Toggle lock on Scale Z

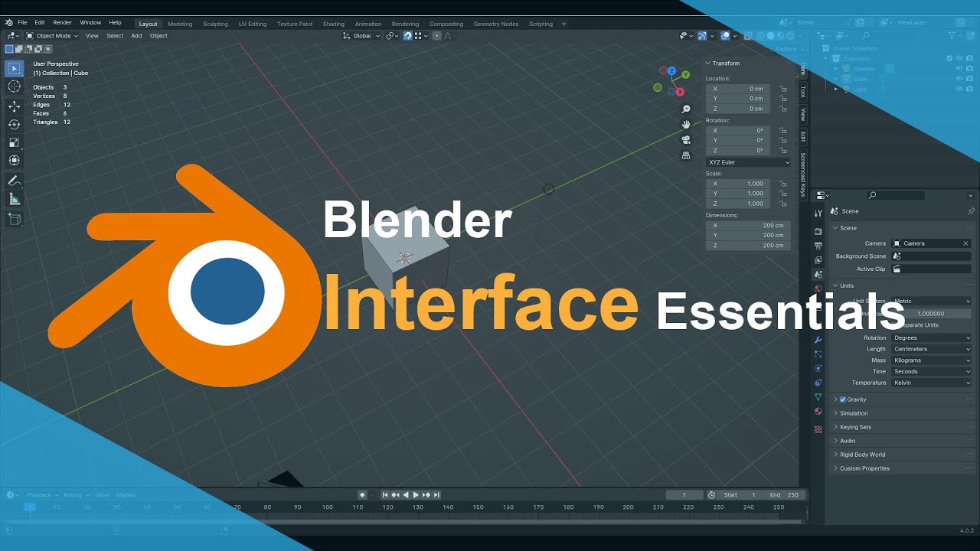pos(782,204)
